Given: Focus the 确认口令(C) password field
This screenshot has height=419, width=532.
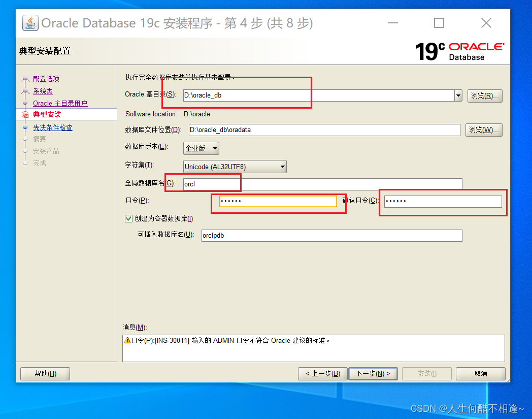Looking at the screenshot, I should click(443, 201).
